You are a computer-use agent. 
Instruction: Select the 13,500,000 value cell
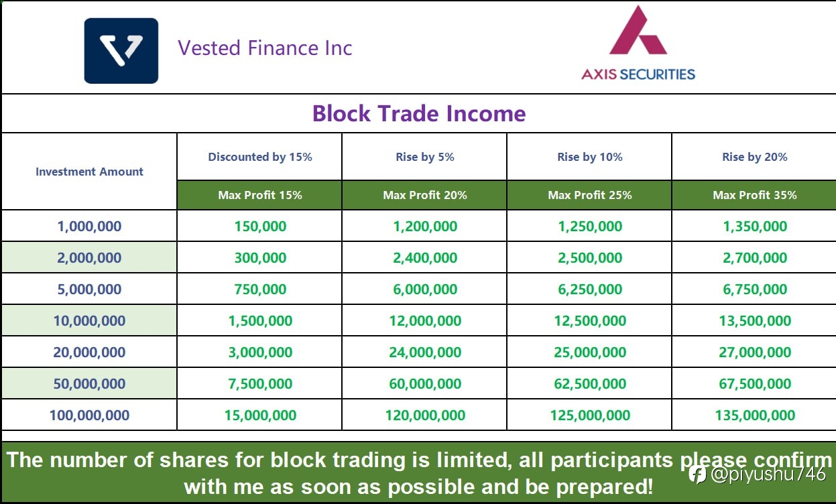(754, 321)
